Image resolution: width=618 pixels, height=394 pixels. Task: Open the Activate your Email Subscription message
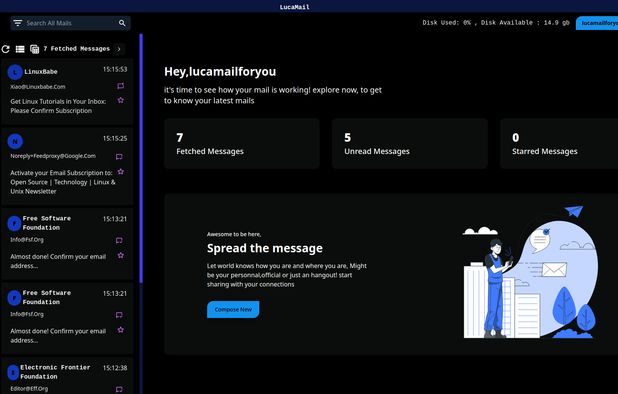tap(67, 166)
